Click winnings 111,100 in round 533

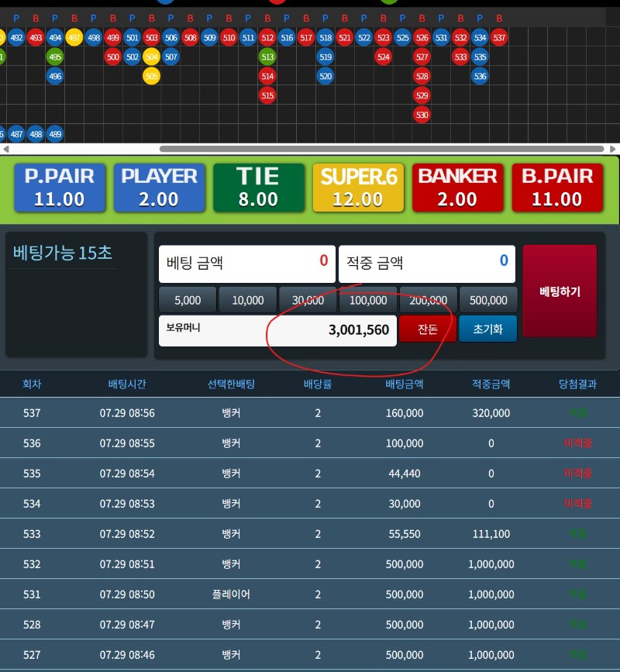pyautogui.click(x=491, y=534)
